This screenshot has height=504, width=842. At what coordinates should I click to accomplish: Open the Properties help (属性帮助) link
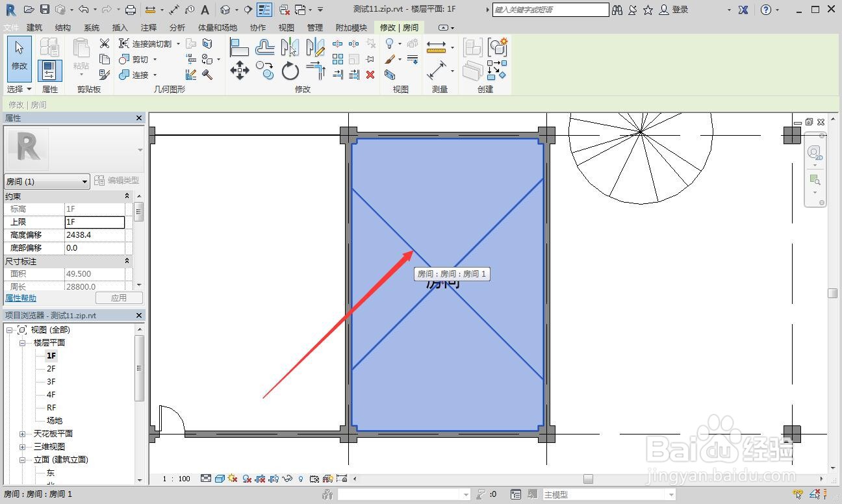(x=21, y=298)
